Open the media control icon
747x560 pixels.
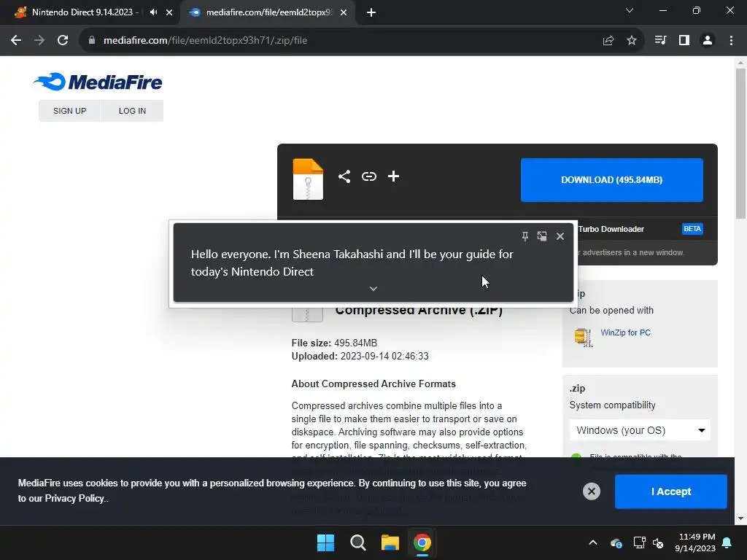(660, 41)
